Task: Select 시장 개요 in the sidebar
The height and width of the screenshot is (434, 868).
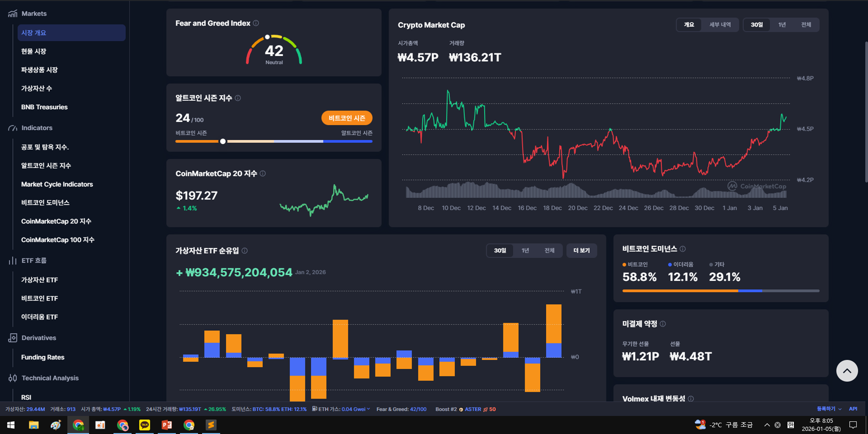Action: pos(72,33)
